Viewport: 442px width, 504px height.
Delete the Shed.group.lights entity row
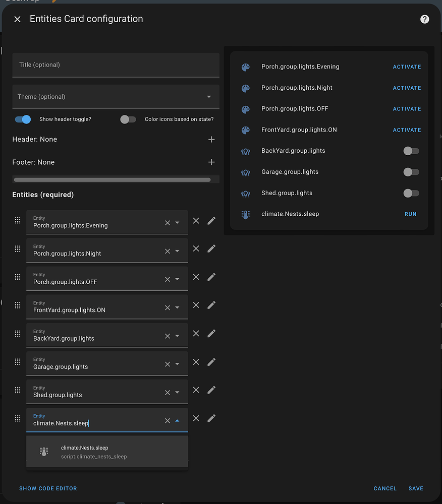click(x=196, y=390)
